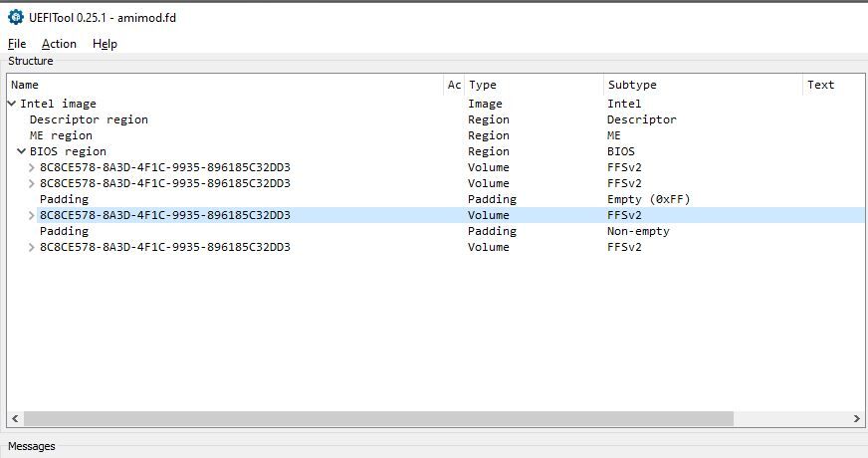Click the Type column header
Image resolution: width=868 pixels, height=458 pixels.
click(x=535, y=85)
